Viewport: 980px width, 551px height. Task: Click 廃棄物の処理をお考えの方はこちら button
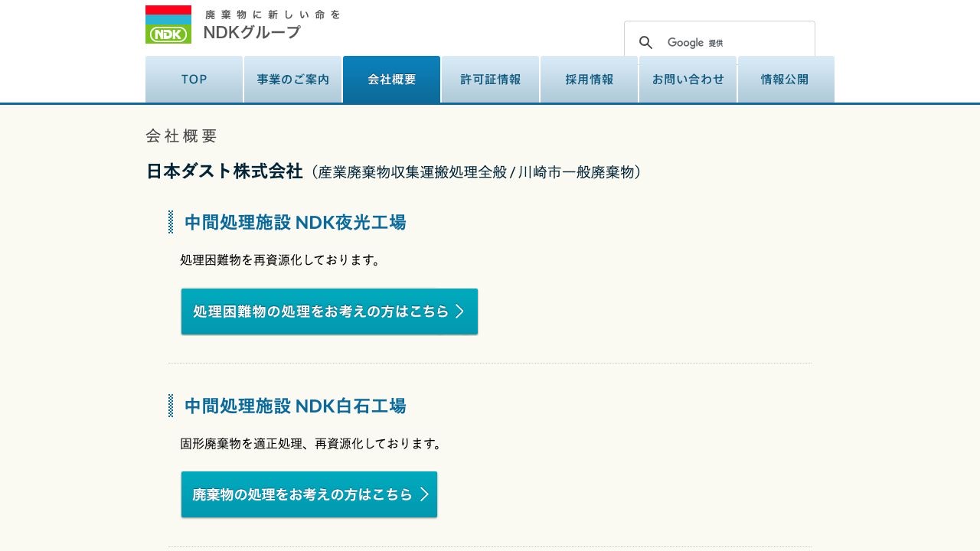coord(309,494)
